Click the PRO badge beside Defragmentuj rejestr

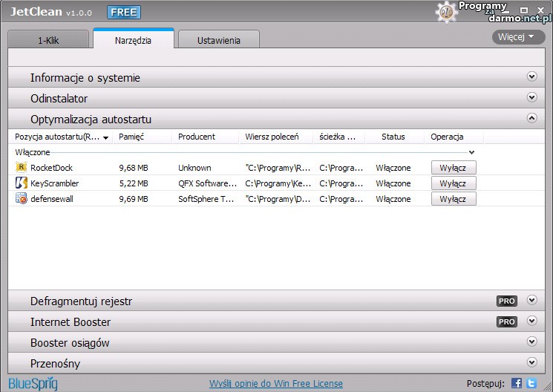(506, 301)
